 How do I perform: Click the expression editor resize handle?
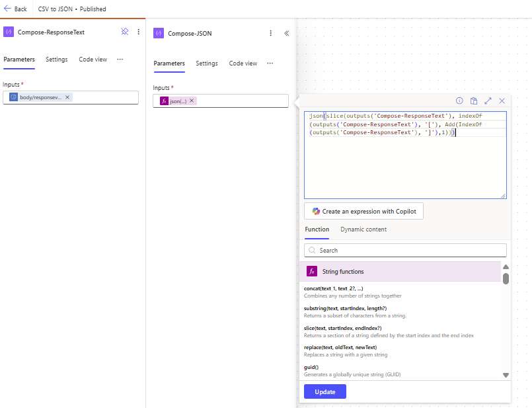[503, 196]
